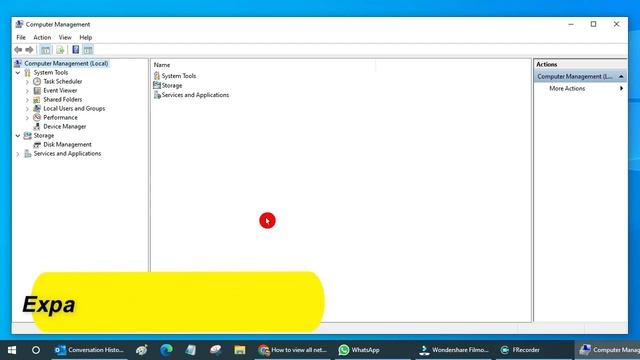
Task: Select Services and Applications text in Name list
Action: coord(195,95)
